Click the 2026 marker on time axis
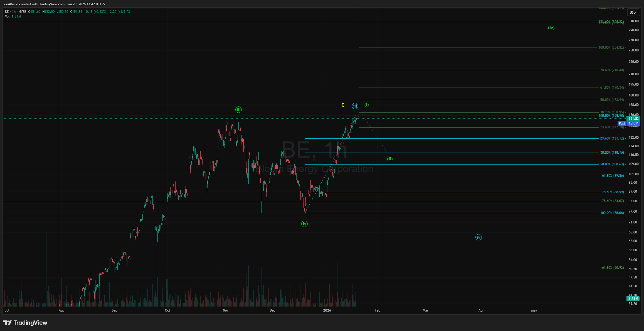644x331 pixels. point(327,310)
